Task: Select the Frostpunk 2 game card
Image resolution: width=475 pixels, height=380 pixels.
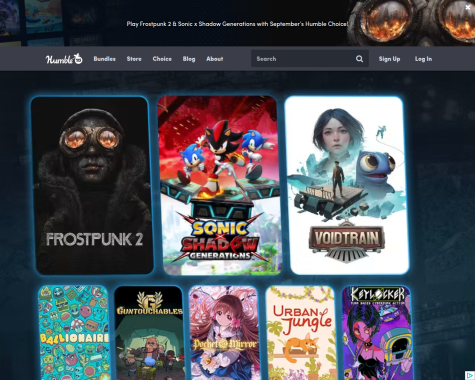Action: click(92, 186)
